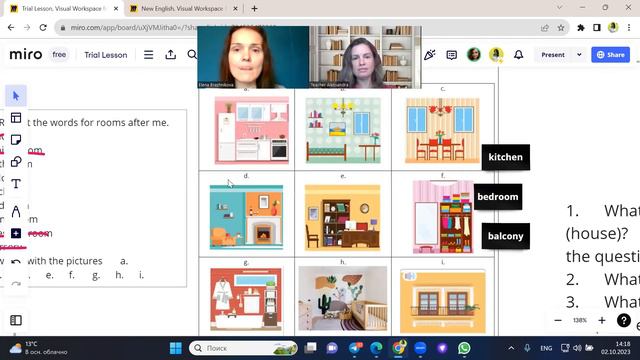This screenshot has height=360, width=640.
Task: Zoom out with the minus button
Action: (x=558, y=320)
